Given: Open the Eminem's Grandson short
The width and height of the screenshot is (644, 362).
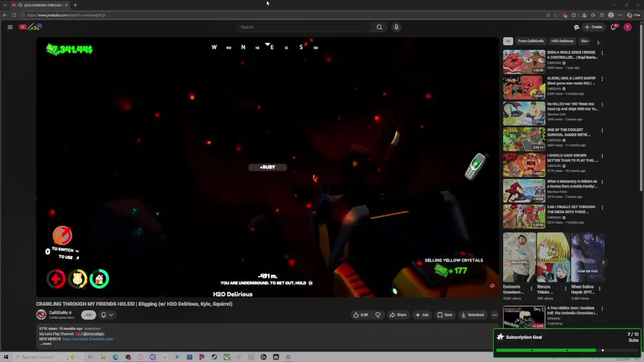Looking at the screenshot, I should tap(519, 257).
